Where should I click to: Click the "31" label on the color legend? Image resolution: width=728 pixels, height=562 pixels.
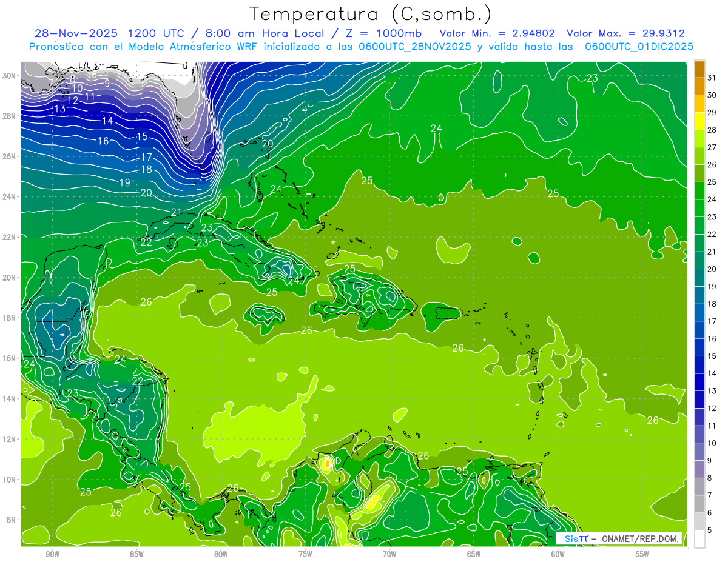(x=712, y=77)
